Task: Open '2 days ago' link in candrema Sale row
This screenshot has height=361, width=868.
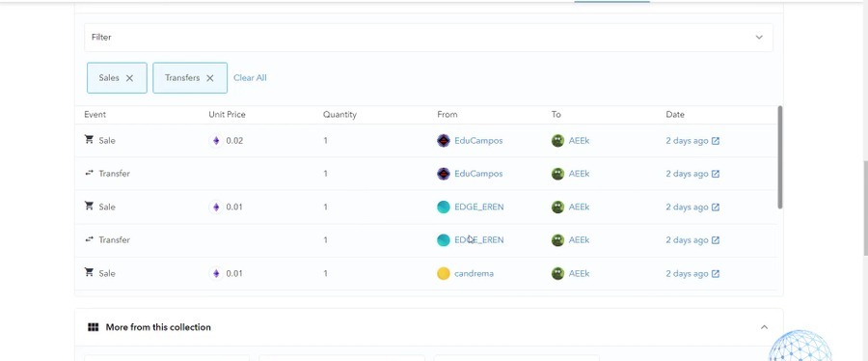Action: [x=687, y=273]
